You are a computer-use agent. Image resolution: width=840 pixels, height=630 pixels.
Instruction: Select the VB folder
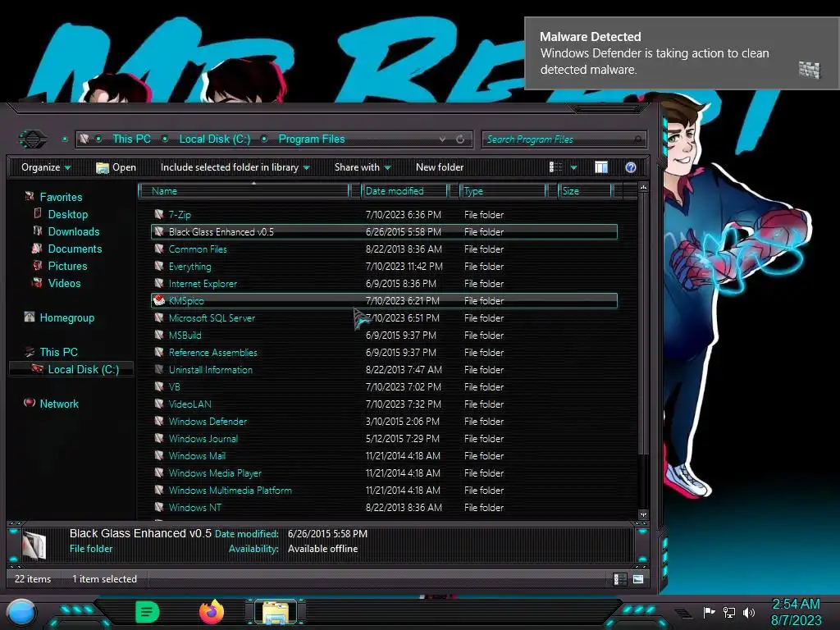(174, 387)
